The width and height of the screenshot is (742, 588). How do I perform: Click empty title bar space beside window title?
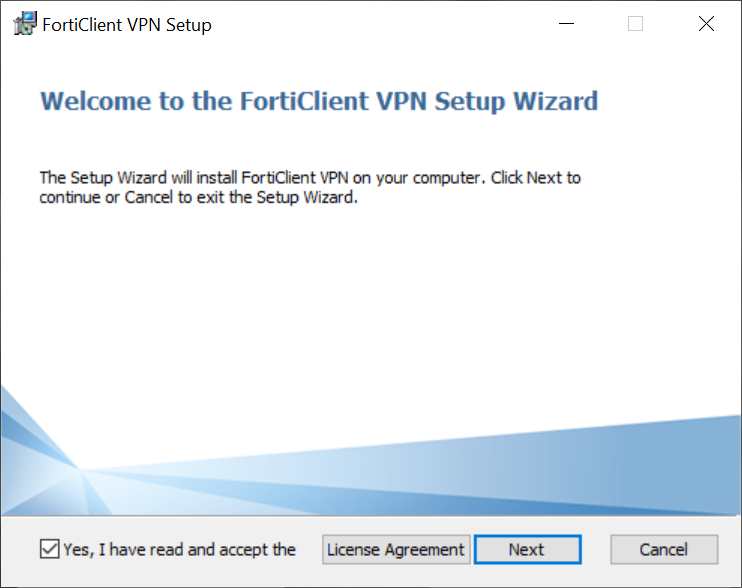click(x=380, y=25)
